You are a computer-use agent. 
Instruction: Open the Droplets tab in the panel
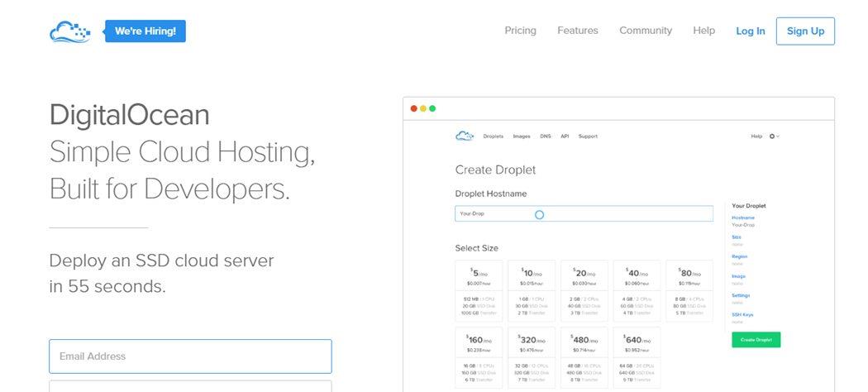[494, 136]
